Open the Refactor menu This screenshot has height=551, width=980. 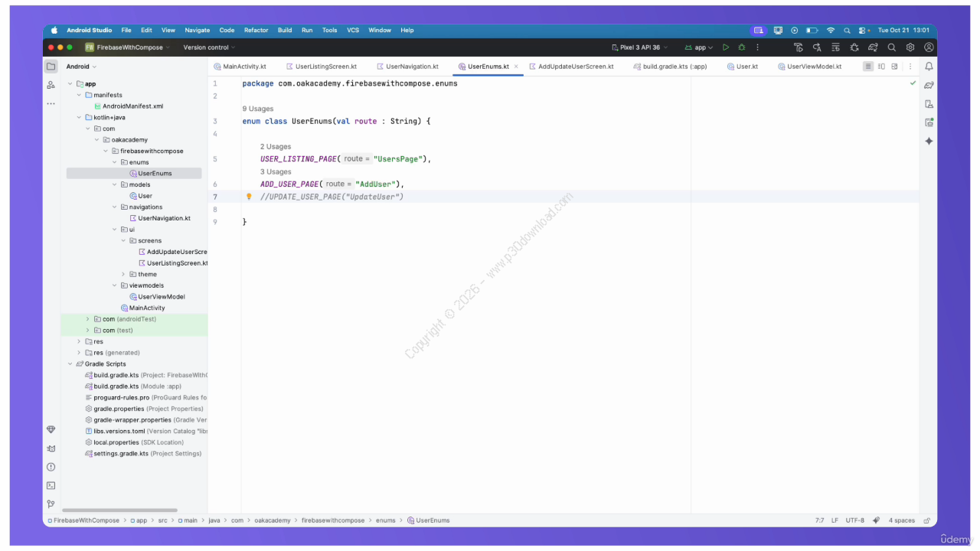coord(256,31)
